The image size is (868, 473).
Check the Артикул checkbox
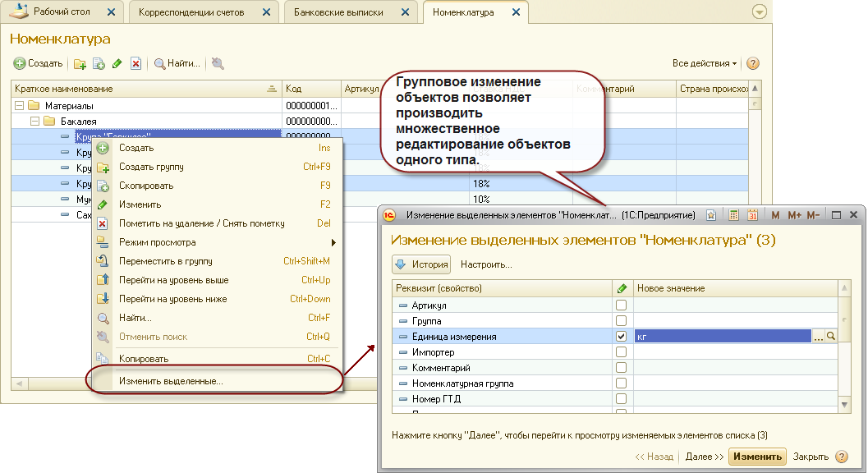[x=622, y=305]
